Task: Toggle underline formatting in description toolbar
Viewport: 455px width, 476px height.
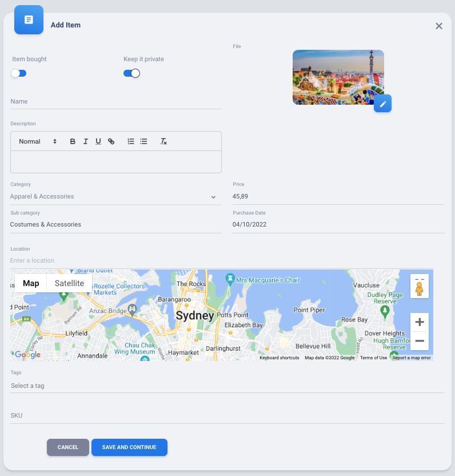Action: tap(98, 141)
